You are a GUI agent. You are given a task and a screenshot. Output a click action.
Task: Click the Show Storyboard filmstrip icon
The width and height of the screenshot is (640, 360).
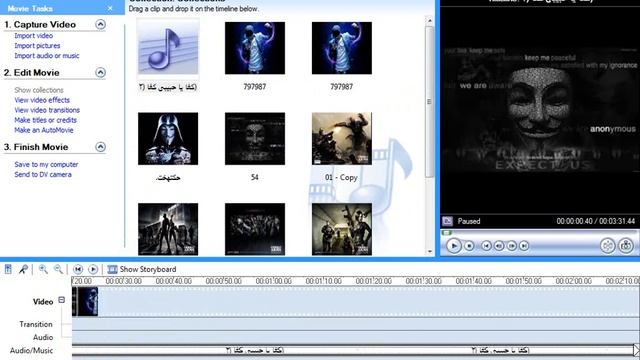[112, 269]
